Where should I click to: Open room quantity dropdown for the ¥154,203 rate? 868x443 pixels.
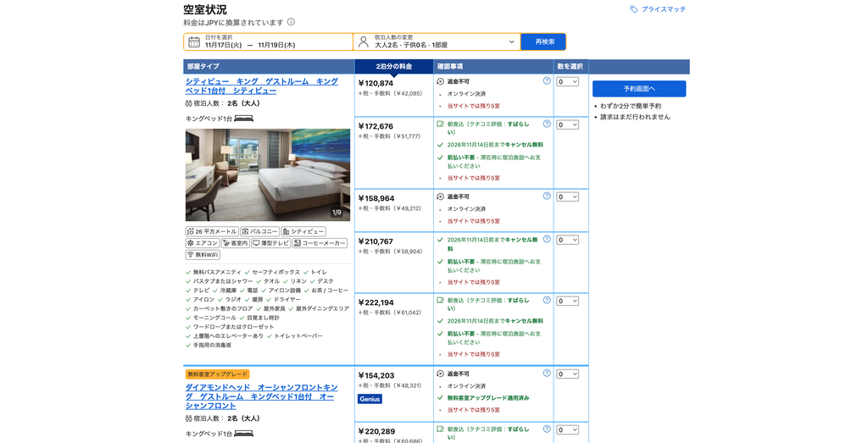pyautogui.click(x=567, y=374)
